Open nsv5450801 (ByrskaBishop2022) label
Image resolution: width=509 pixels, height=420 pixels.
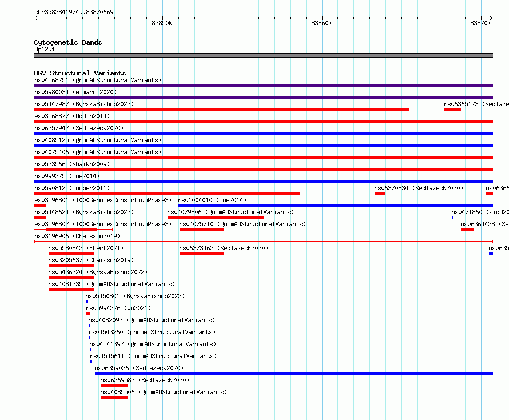[x=135, y=296]
